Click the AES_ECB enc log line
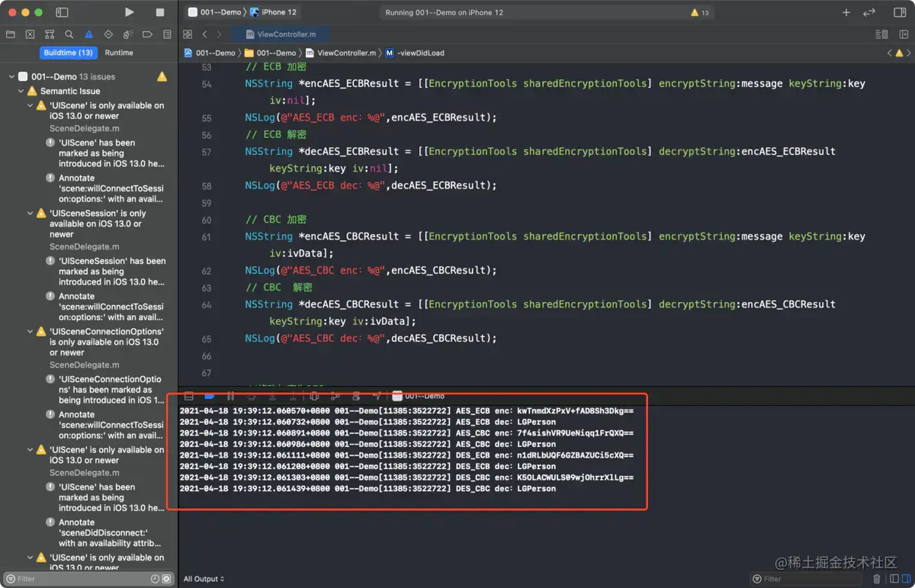 point(406,410)
